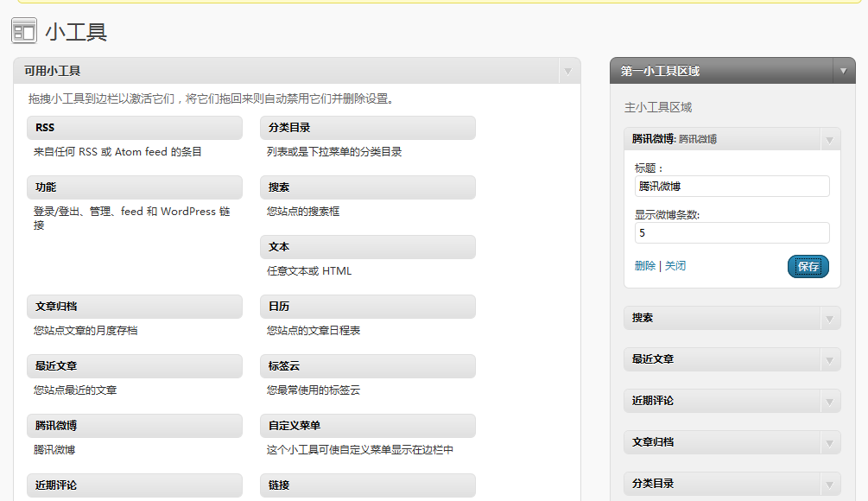The image size is (868, 501).
Task: Click text 您站点的搜索框
Action: click(x=303, y=211)
